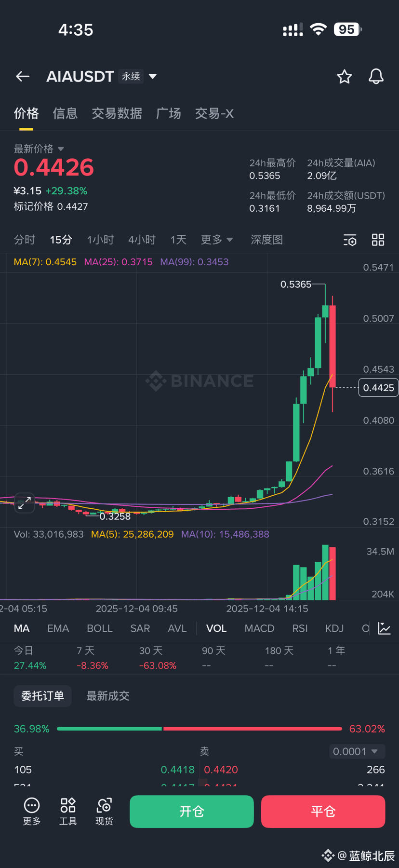Open price alert bell icon
This screenshot has height=868, width=399.
pyautogui.click(x=376, y=76)
